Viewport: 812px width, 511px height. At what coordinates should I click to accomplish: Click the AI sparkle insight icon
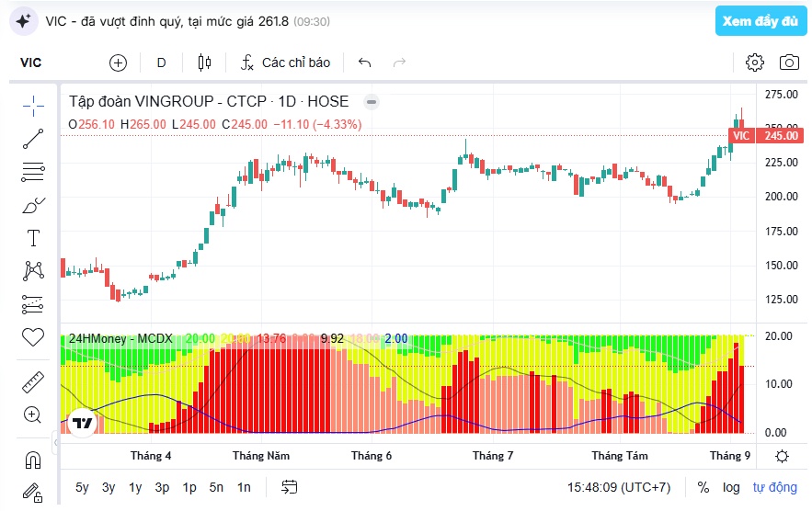[x=23, y=21]
